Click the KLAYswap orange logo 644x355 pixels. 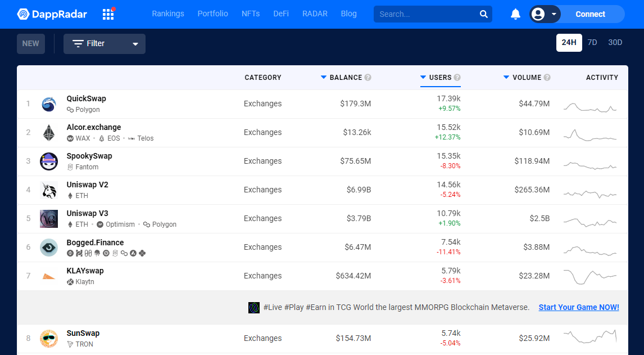[49, 276]
